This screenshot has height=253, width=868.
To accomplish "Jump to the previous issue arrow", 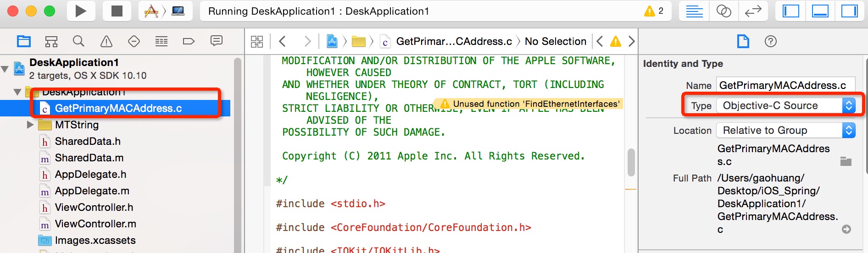I will pyautogui.click(x=600, y=41).
